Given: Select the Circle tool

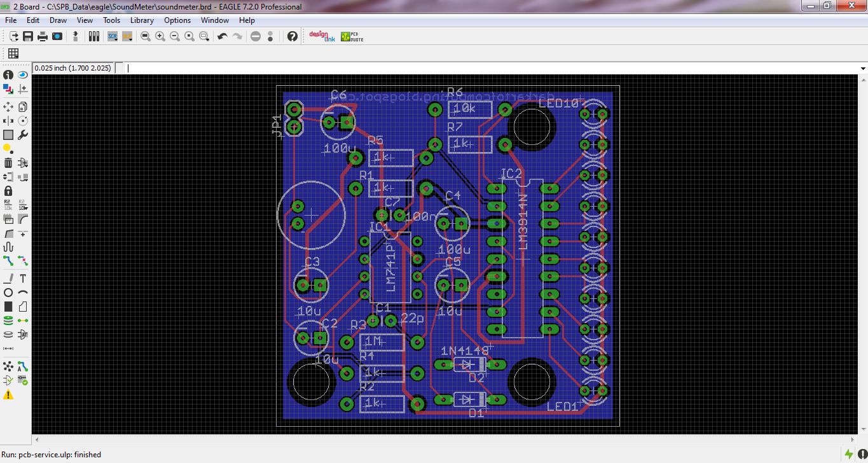Looking at the screenshot, I should pyautogui.click(x=8, y=293).
